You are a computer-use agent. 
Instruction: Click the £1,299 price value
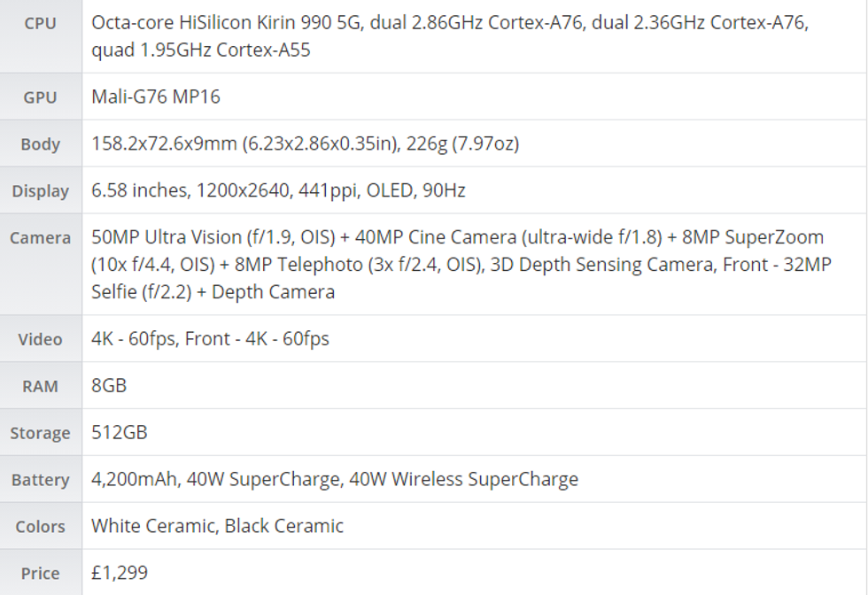(x=120, y=573)
